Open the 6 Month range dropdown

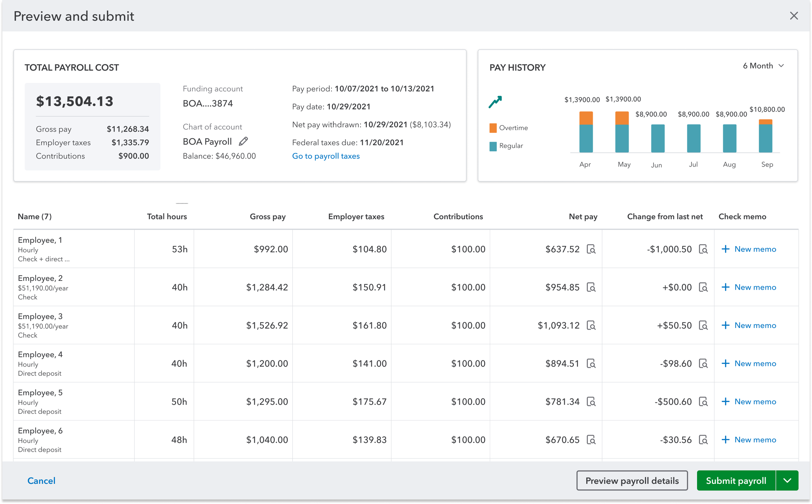coord(763,66)
